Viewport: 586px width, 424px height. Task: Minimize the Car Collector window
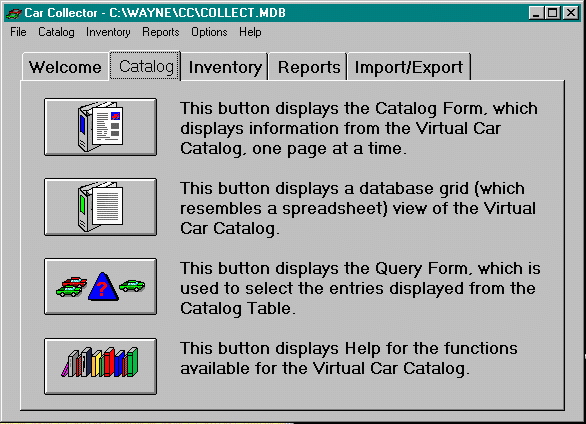pyautogui.click(x=536, y=13)
